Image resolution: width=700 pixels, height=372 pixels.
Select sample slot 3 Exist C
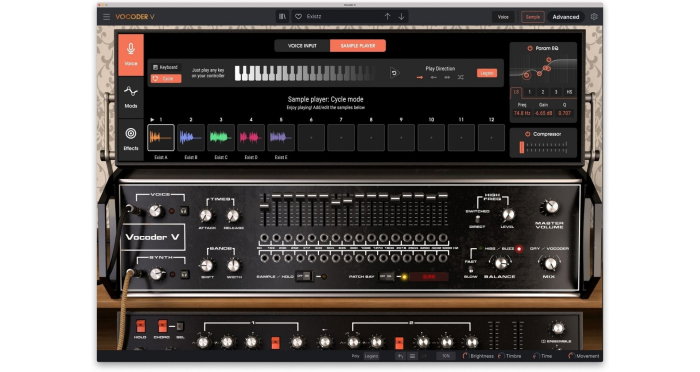[x=221, y=138]
